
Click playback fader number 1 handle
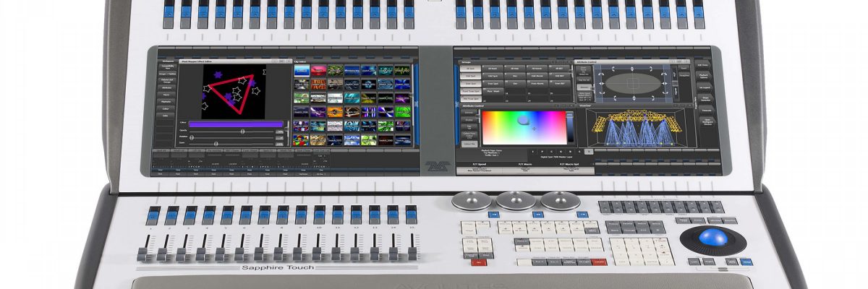click(143, 253)
